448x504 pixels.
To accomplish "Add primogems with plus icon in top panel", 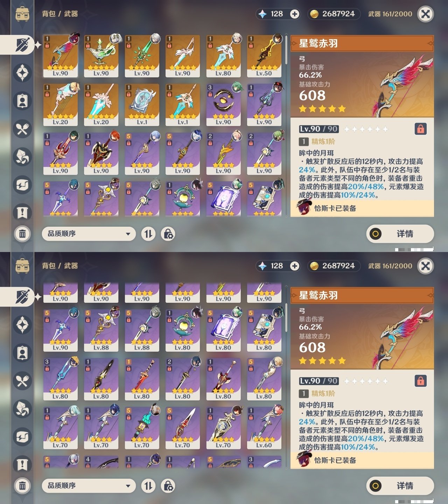I will pyautogui.click(x=295, y=14).
